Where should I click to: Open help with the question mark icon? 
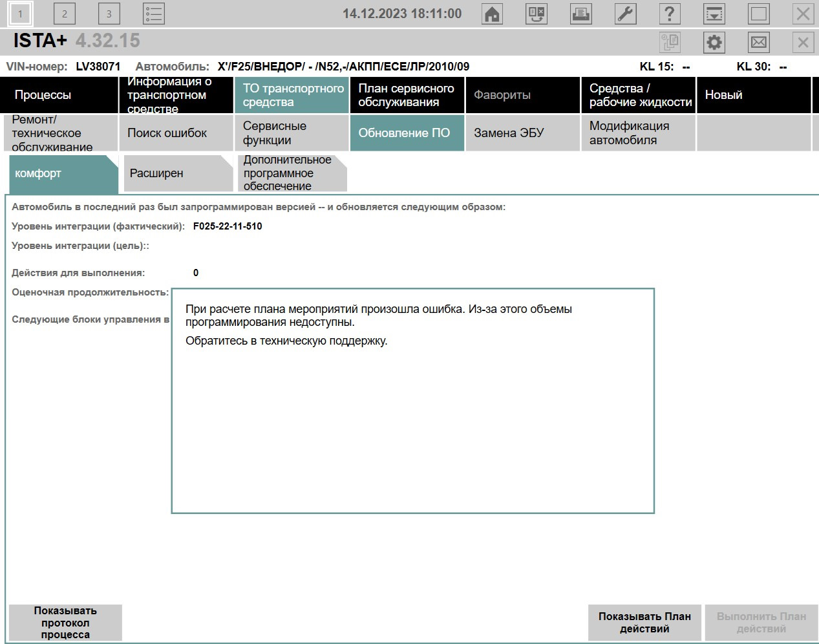(670, 14)
